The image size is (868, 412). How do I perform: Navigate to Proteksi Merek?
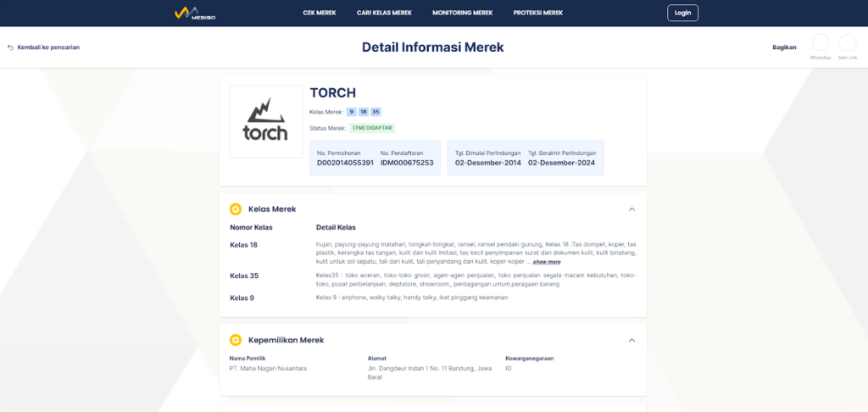coord(537,13)
